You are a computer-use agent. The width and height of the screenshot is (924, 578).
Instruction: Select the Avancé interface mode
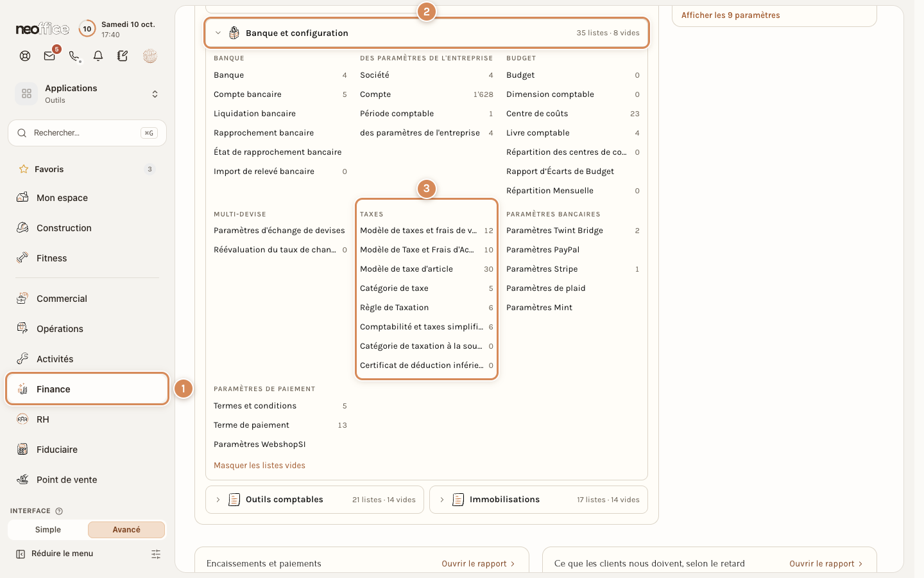click(x=126, y=530)
